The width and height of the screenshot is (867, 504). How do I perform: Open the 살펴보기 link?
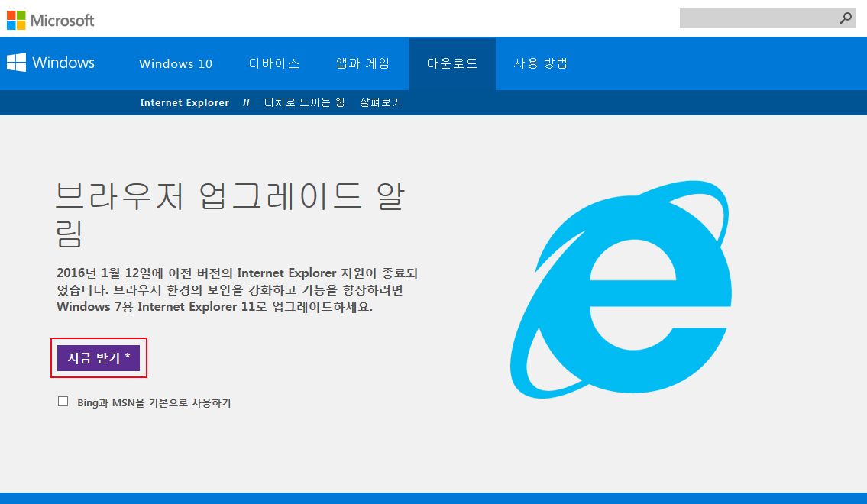click(x=380, y=102)
